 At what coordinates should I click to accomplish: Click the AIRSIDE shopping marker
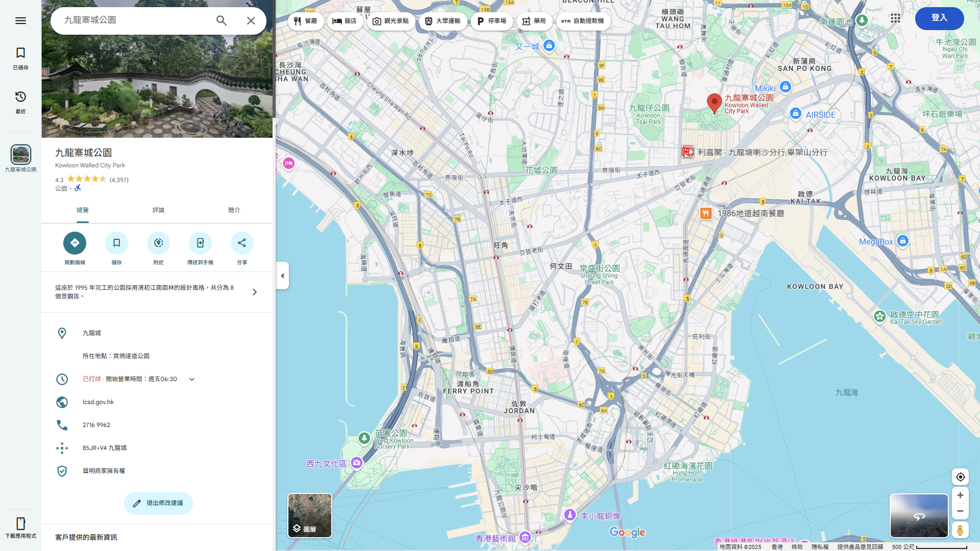click(x=795, y=113)
